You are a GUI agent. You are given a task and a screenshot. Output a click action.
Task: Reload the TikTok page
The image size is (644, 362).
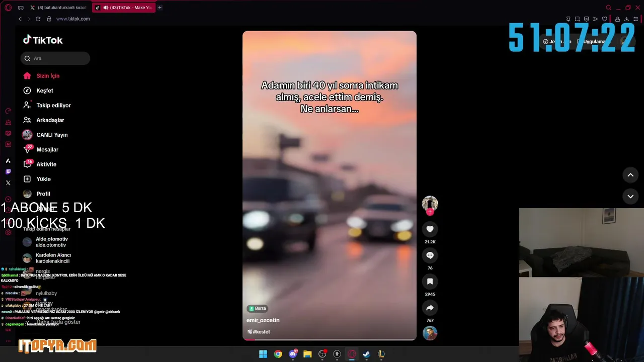38,19
